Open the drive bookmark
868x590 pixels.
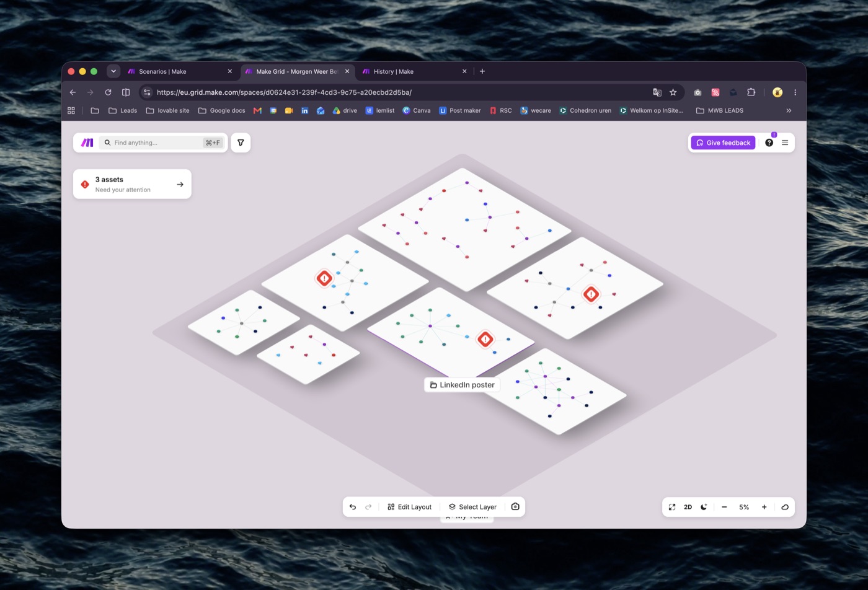click(345, 110)
